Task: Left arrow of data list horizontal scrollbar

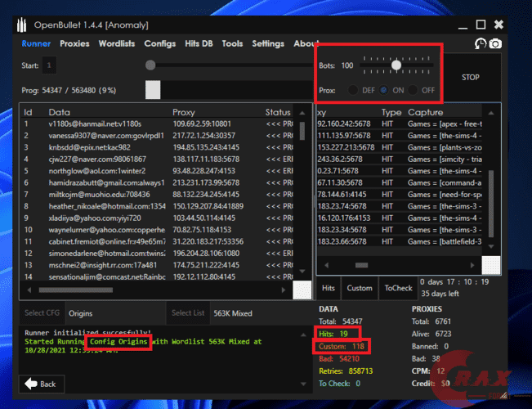Action: [29, 290]
